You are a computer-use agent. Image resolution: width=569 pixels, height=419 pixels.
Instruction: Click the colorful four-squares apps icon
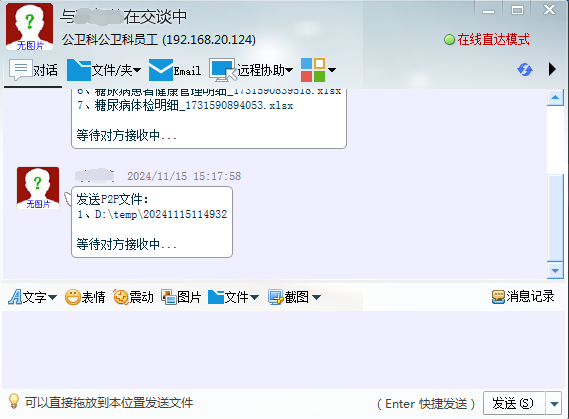coord(313,70)
